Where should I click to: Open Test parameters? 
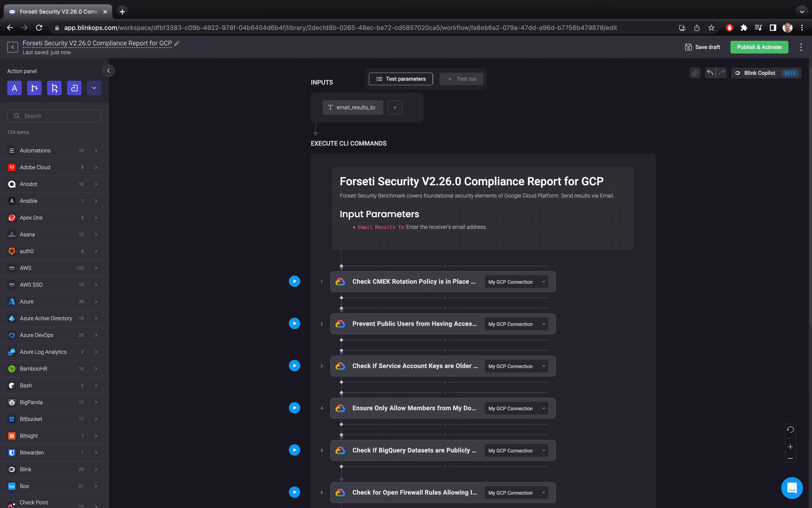[401, 79]
